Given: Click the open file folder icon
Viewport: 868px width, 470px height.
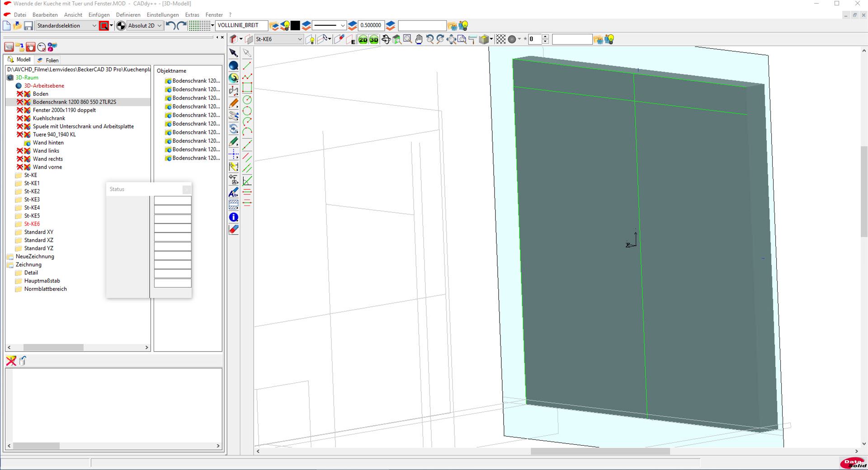Looking at the screenshot, I should click(18, 26).
